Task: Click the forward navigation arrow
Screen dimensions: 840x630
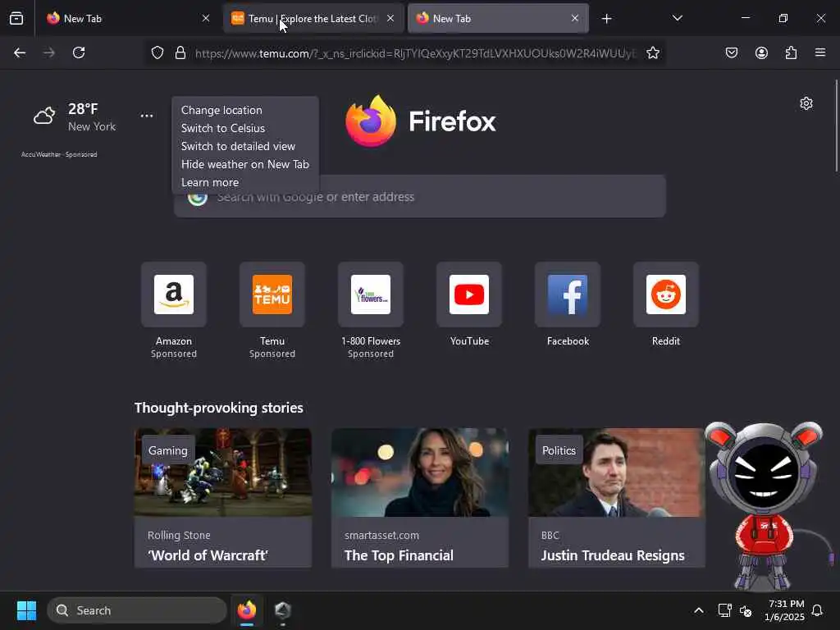Action: pyautogui.click(x=49, y=52)
